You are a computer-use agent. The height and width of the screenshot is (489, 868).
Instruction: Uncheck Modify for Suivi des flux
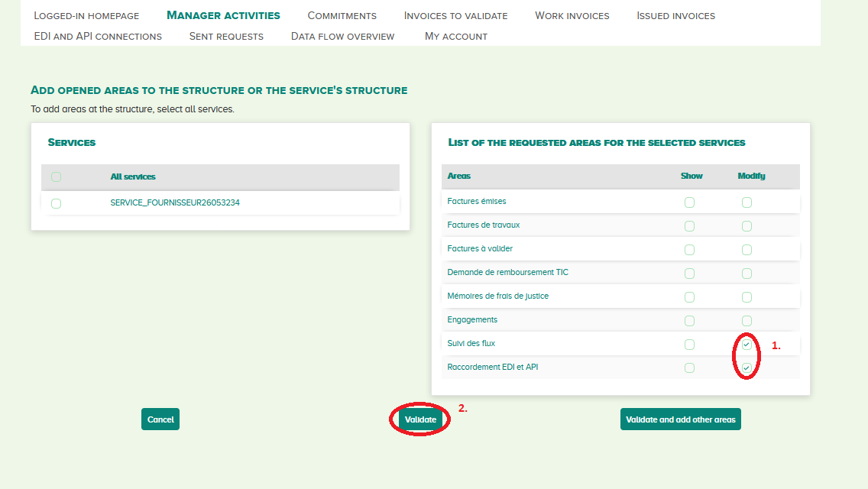pyautogui.click(x=747, y=345)
